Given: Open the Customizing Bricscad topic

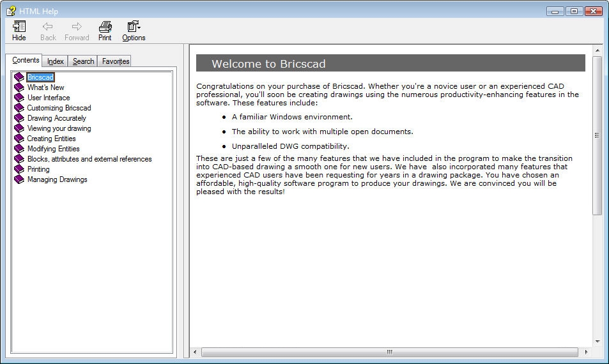Looking at the screenshot, I should [59, 108].
